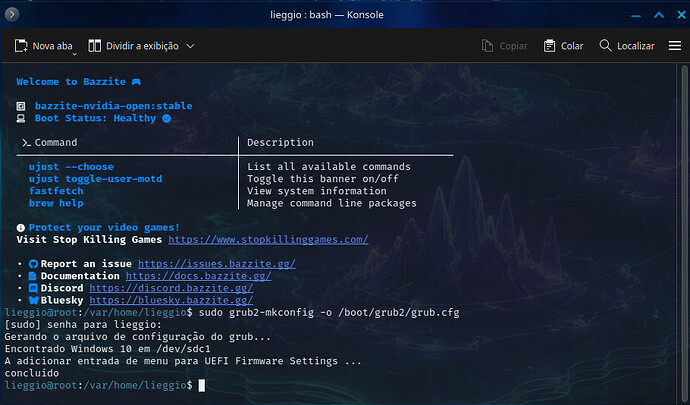Open a new tab with Nova aba
Viewport: 690px width, 405px height.
point(43,46)
